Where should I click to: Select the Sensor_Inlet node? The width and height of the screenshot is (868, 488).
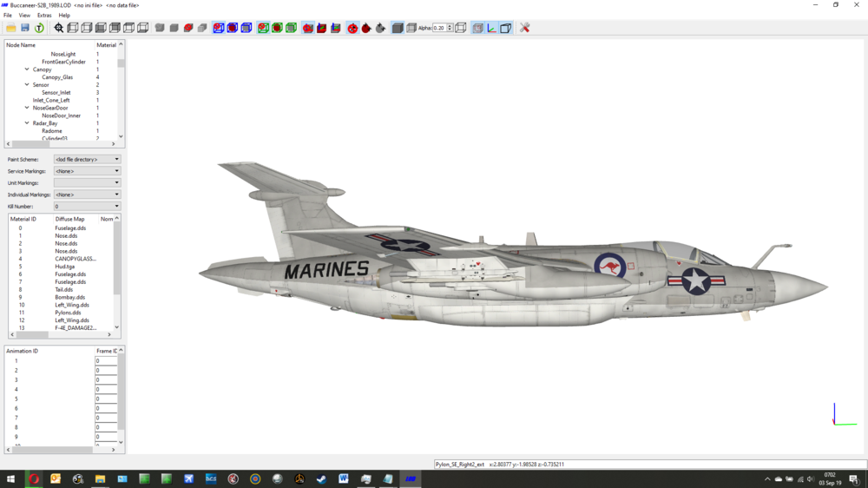click(56, 93)
